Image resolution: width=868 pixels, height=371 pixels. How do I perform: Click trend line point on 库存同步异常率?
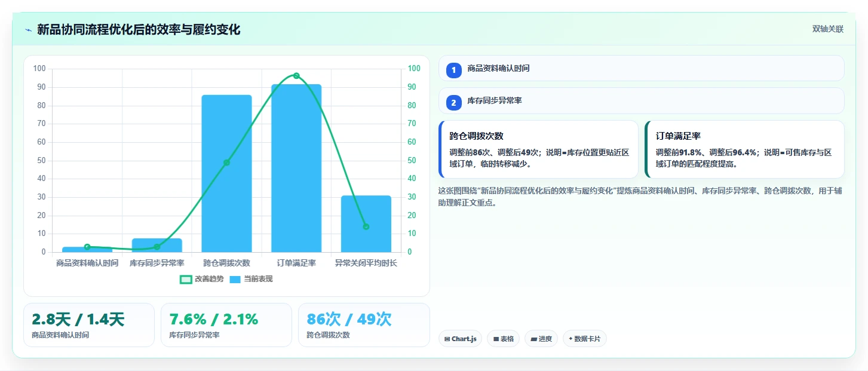pos(157,247)
